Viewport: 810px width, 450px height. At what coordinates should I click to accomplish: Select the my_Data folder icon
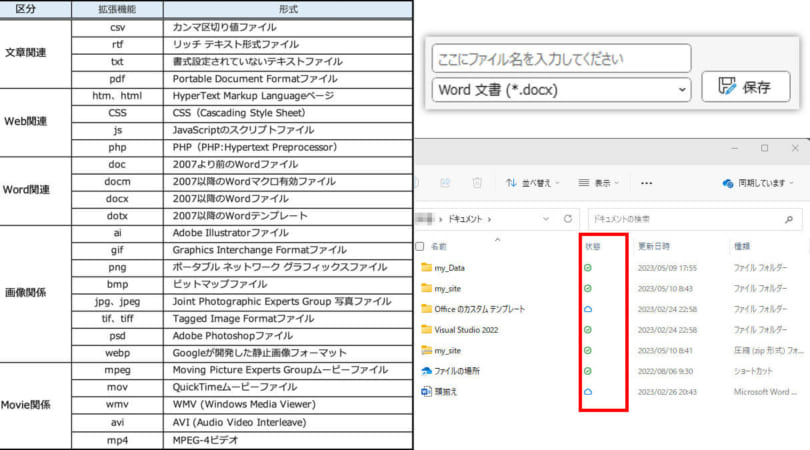[426, 267]
